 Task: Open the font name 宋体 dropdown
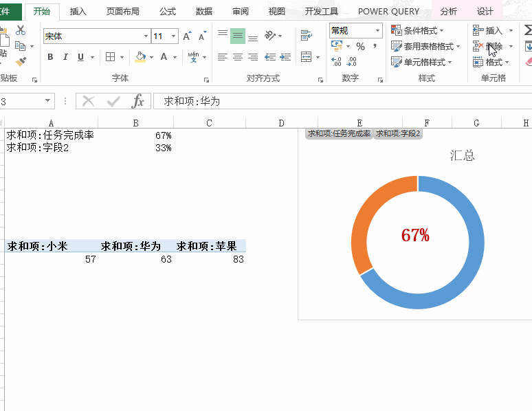146,36
